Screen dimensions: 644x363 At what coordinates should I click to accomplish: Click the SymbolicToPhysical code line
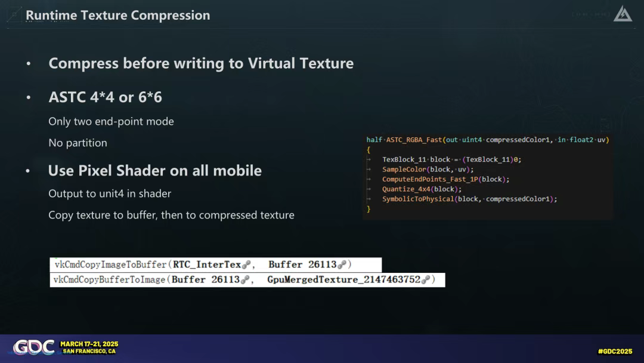pyautogui.click(x=469, y=199)
